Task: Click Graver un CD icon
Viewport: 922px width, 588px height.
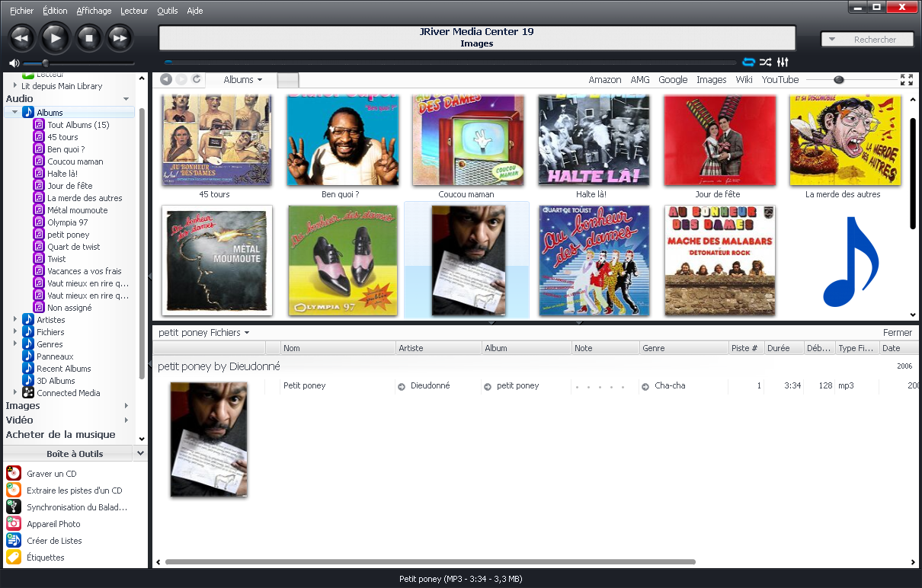Action: [x=14, y=474]
